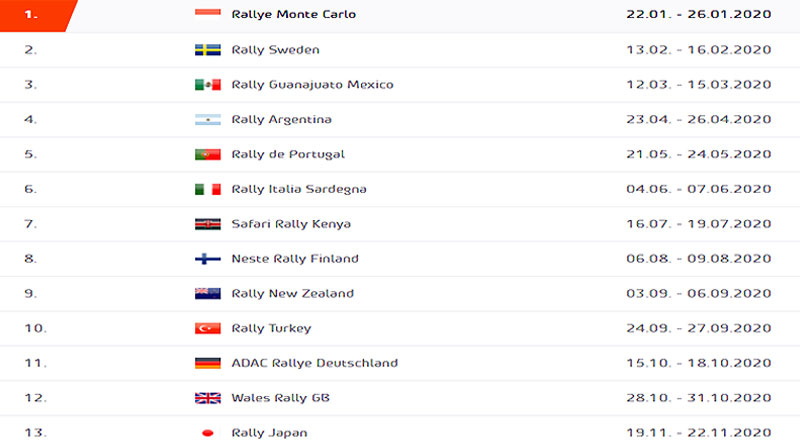Click the Portugal flag icon
Image resolution: width=800 pixels, height=445 pixels.
tap(208, 154)
